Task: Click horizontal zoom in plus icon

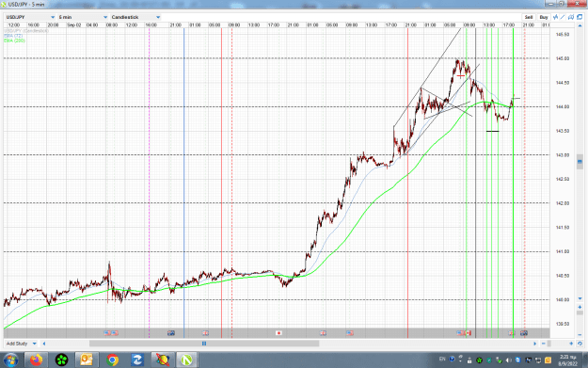Action: coord(571,344)
